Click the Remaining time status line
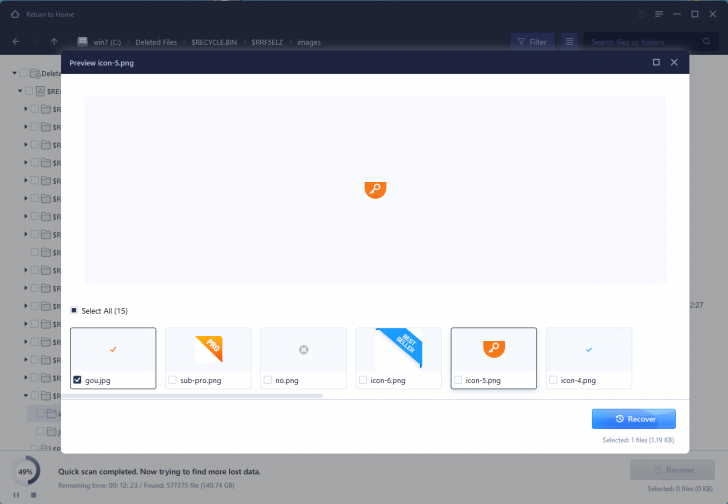This screenshot has height=504, width=728. coord(146,485)
